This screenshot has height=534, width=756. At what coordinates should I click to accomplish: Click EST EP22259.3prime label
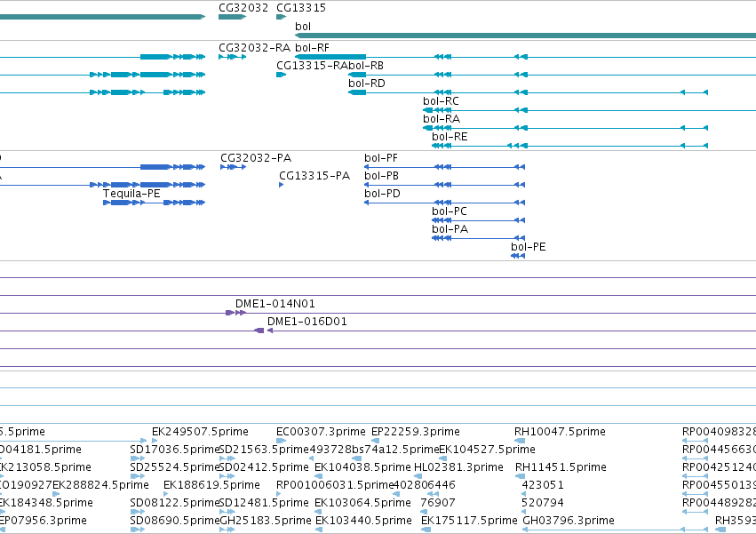[416, 432]
